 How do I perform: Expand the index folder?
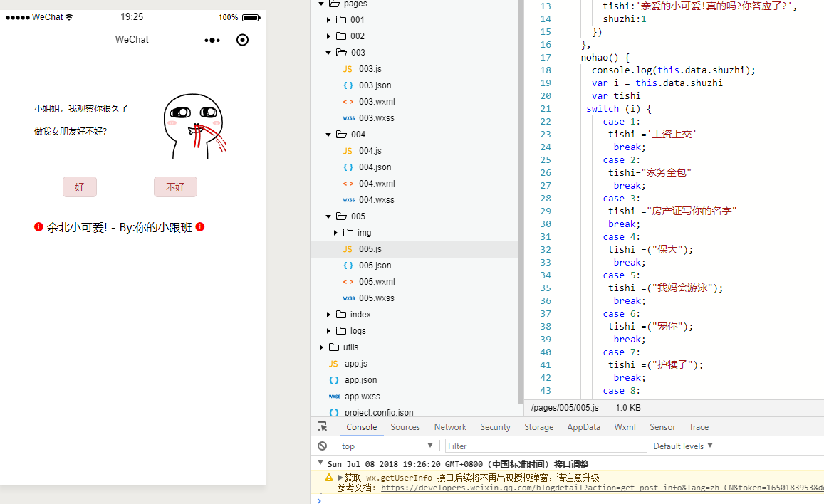pyautogui.click(x=328, y=315)
